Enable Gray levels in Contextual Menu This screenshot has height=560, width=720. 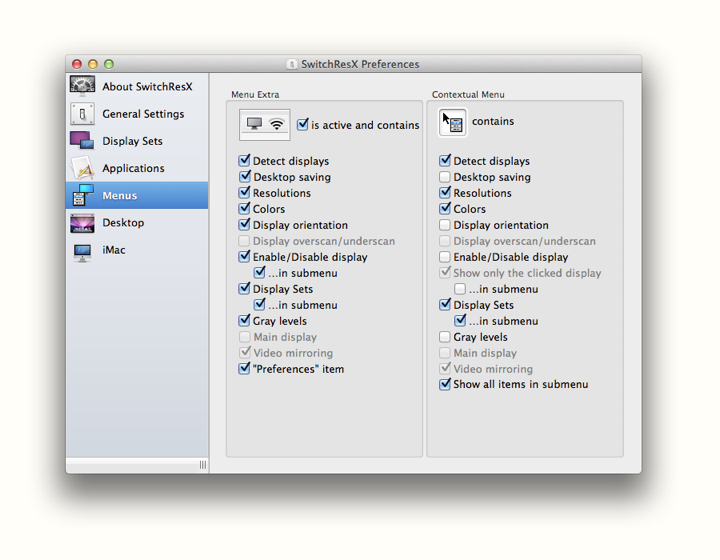(x=444, y=337)
